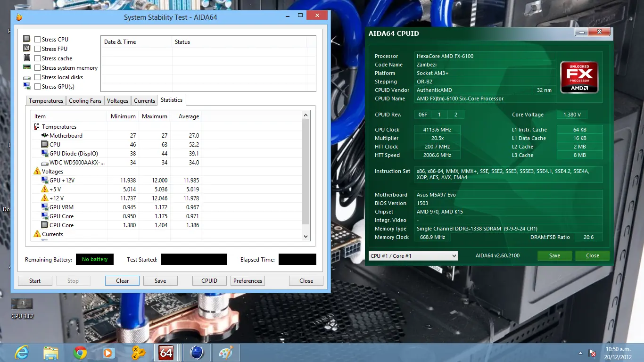Click the AIDA64 flame icon in title bar
This screenshot has height=362, width=644.
(19, 17)
